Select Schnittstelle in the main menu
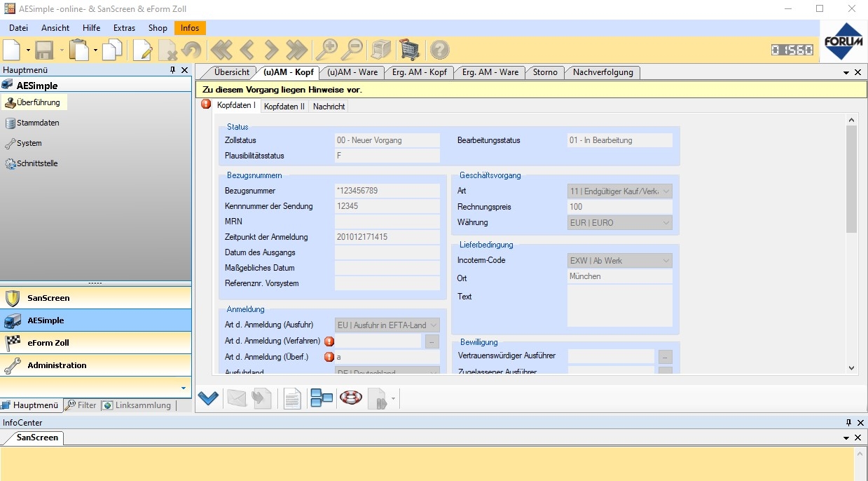 (x=32, y=163)
